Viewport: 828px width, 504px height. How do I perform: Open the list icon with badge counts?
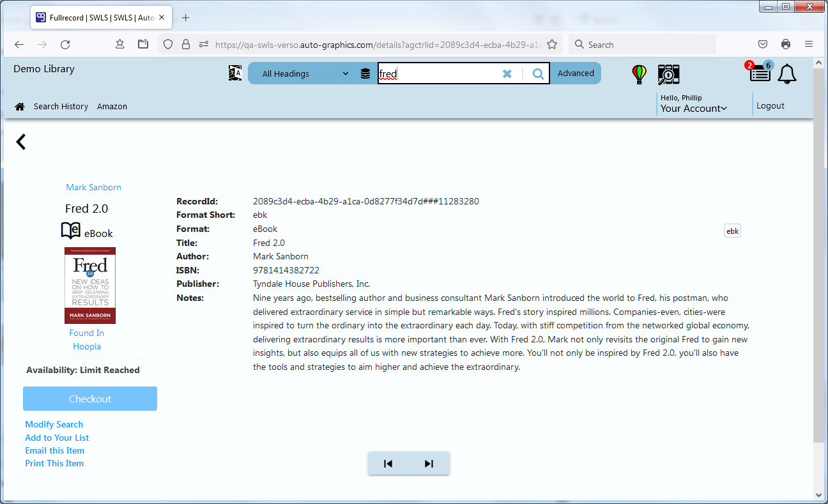click(760, 72)
